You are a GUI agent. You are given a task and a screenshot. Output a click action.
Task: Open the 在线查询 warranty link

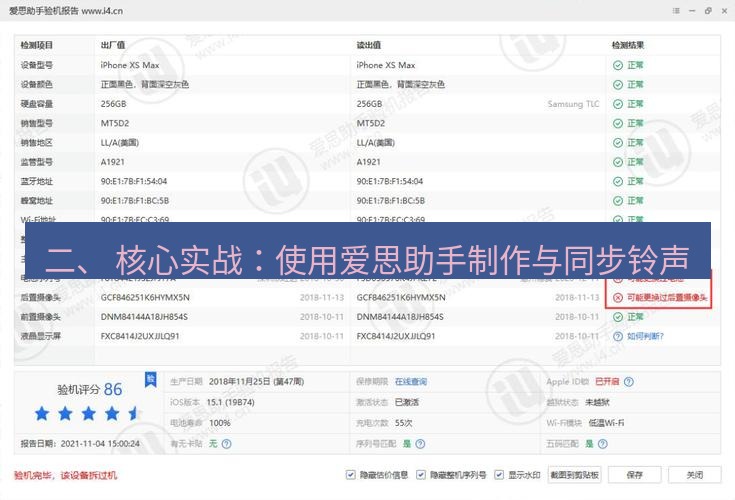tap(411, 381)
